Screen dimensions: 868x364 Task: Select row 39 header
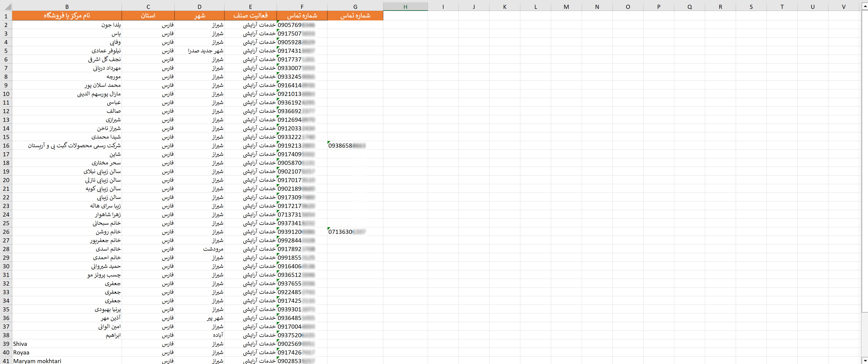pyautogui.click(x=6, y=344)
